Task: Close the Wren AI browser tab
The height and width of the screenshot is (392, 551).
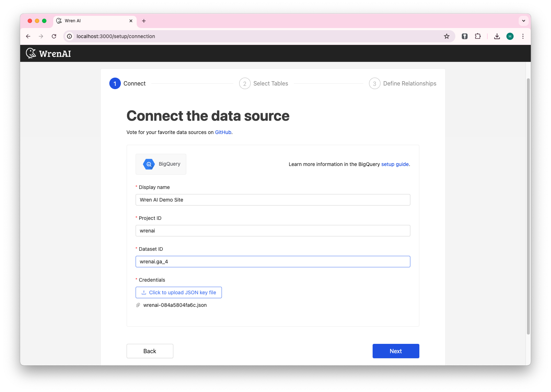Action: pyautogui.click(x=131, y=21)
